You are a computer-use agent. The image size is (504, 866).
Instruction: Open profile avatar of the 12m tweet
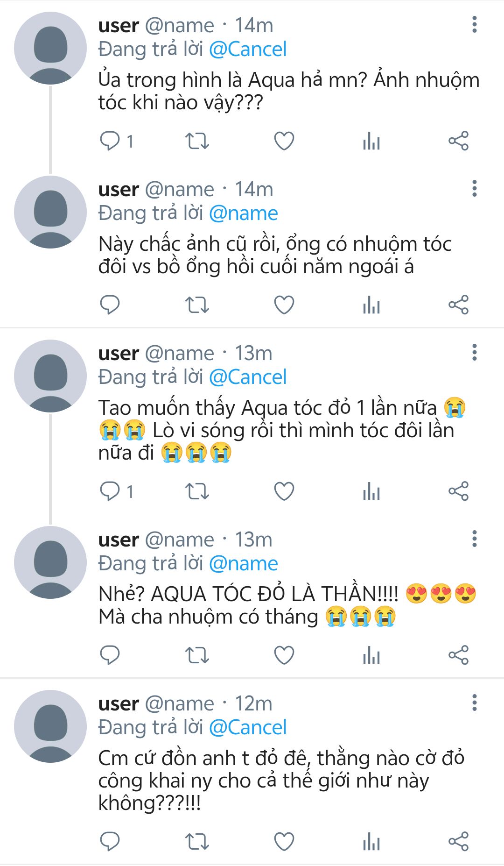(x=50, y=726)
